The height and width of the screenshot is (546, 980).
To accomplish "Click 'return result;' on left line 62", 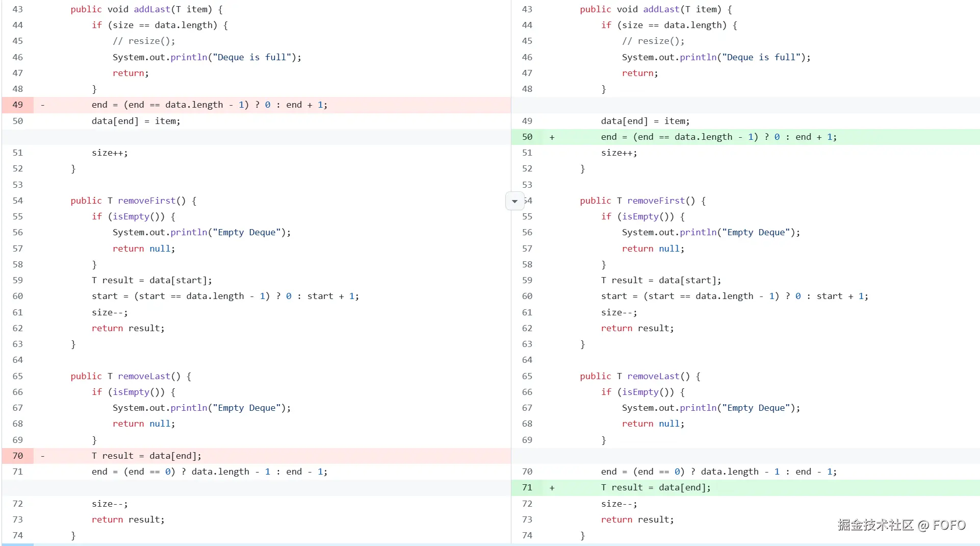I will [x=128, y=329].
